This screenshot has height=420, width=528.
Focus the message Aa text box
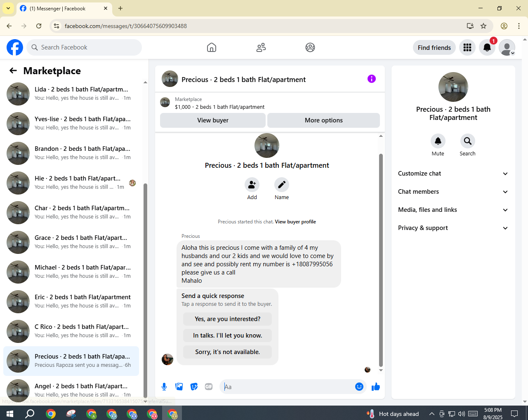pos(288,387)
